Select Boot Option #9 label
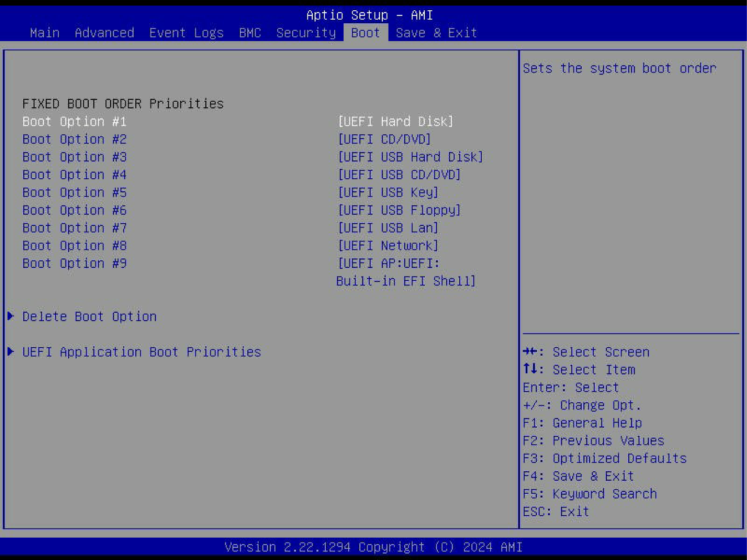Screen dimensions: 747x560 [74, 263]
